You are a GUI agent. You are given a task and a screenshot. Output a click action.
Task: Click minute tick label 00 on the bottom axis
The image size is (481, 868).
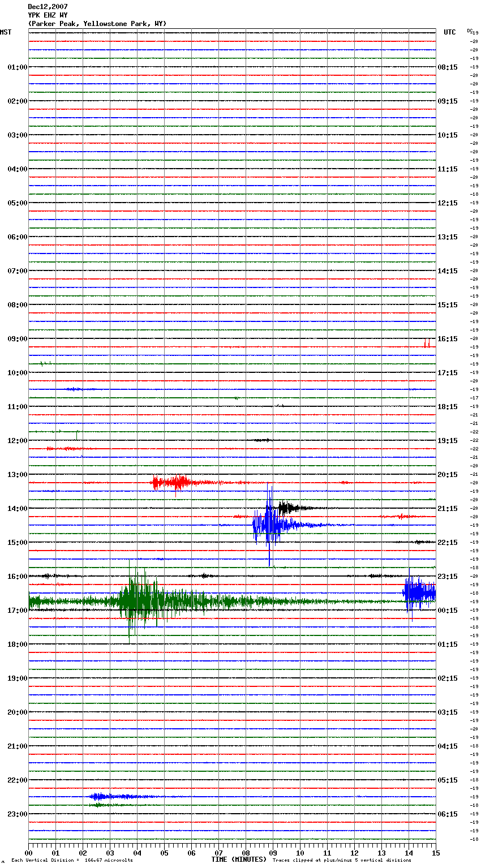(28, 853)
